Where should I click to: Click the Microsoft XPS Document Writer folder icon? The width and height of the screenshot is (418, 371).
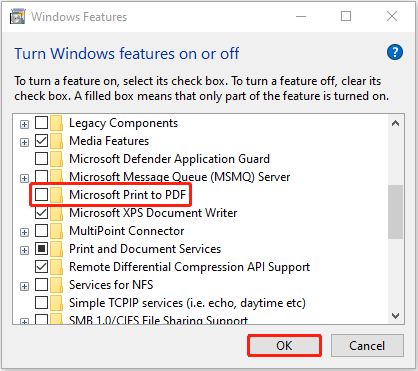tap(56, 213)
